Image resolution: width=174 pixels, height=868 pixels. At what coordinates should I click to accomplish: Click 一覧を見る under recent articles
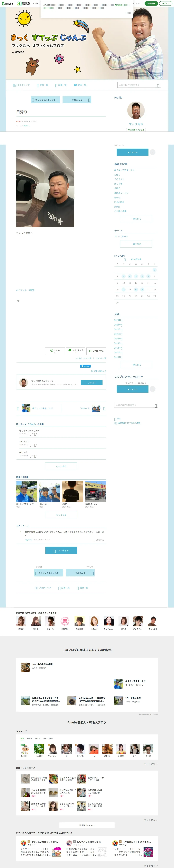pyautogui.click(x=136, y=219)
